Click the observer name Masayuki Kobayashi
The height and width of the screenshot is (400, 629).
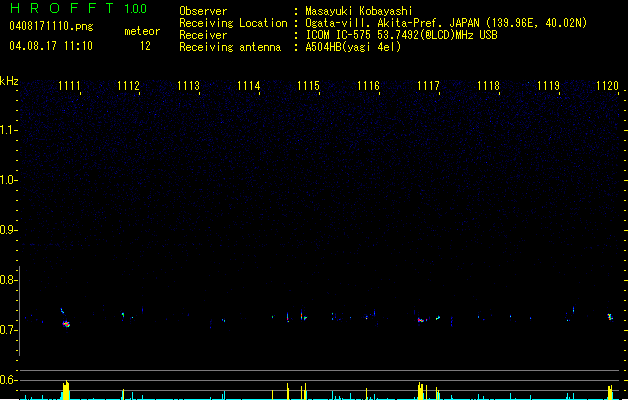[359, 11]
